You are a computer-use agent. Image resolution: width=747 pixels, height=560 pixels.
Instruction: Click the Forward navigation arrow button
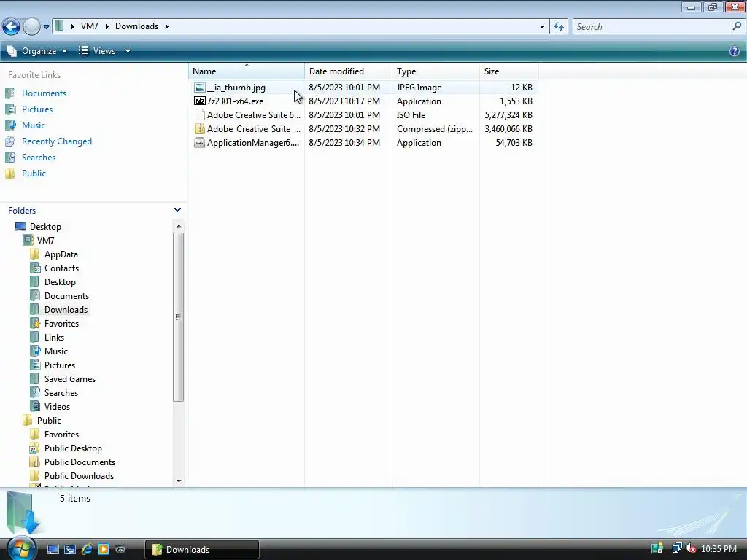tap(31, 26)
